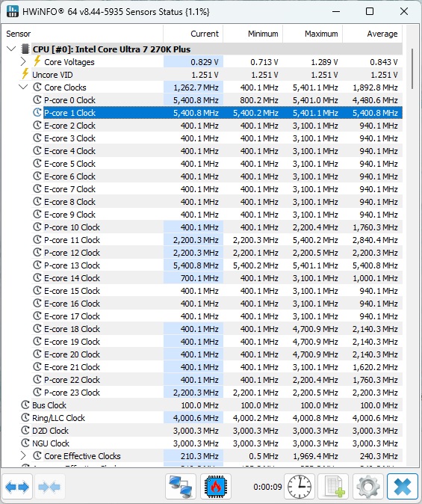Select the E-core 7 Clock row

(x=217, y=189)
